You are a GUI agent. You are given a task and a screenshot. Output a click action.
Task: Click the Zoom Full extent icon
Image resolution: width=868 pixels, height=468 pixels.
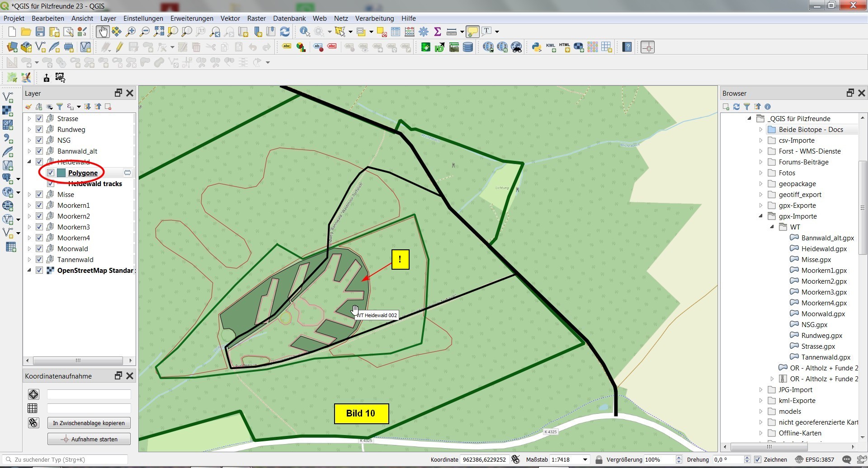click(x=159, y=32)
